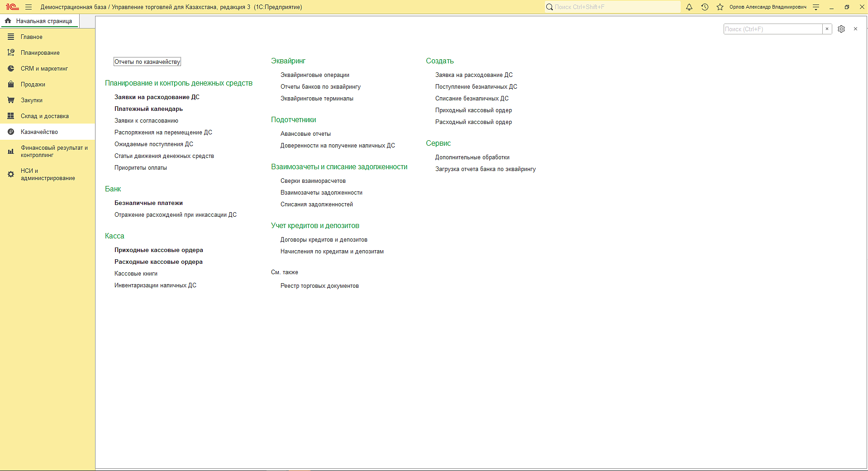
Task: Open Отражение расхождений при инкассации ДС
Action: (x=175, y=214)
